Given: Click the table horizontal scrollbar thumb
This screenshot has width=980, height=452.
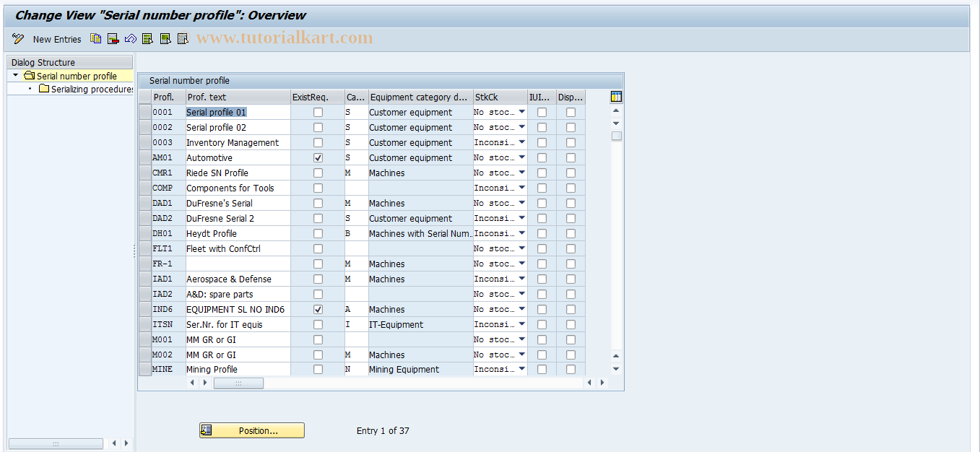Looking at the screenshot, I should click(238, 383).
